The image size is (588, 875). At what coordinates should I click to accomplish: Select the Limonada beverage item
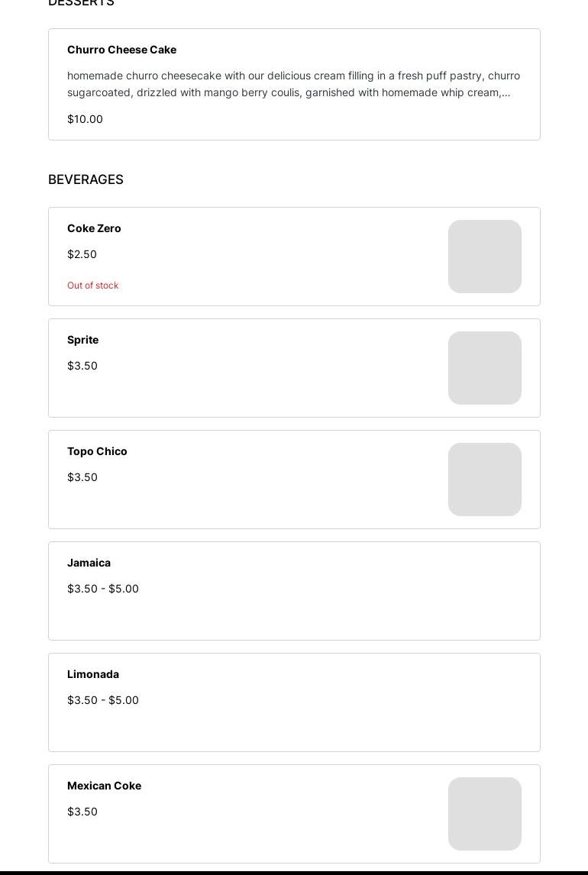(x=92, y=674)
